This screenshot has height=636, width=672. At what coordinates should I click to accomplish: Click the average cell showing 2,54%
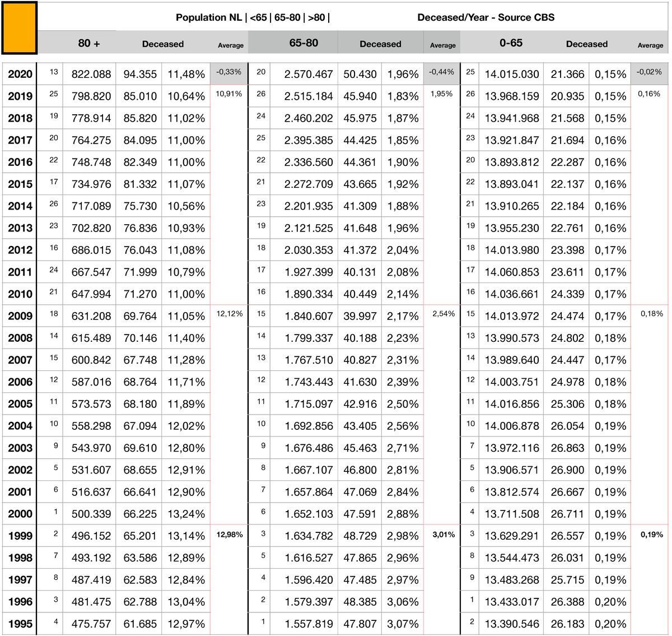click(x=443, y=314)
